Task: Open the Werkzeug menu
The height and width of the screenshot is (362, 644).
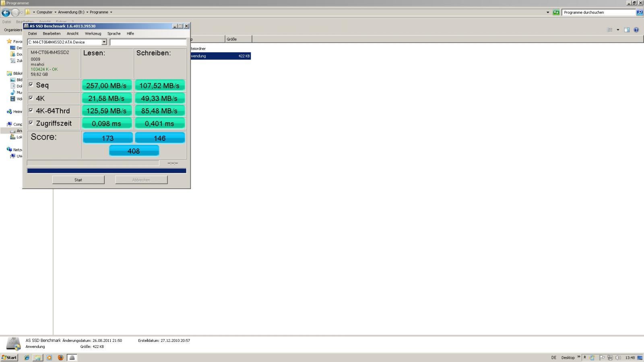Action: (x=93, y=33)
